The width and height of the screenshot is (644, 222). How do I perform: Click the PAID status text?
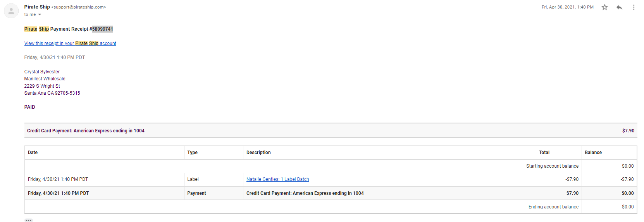(30, 107)
